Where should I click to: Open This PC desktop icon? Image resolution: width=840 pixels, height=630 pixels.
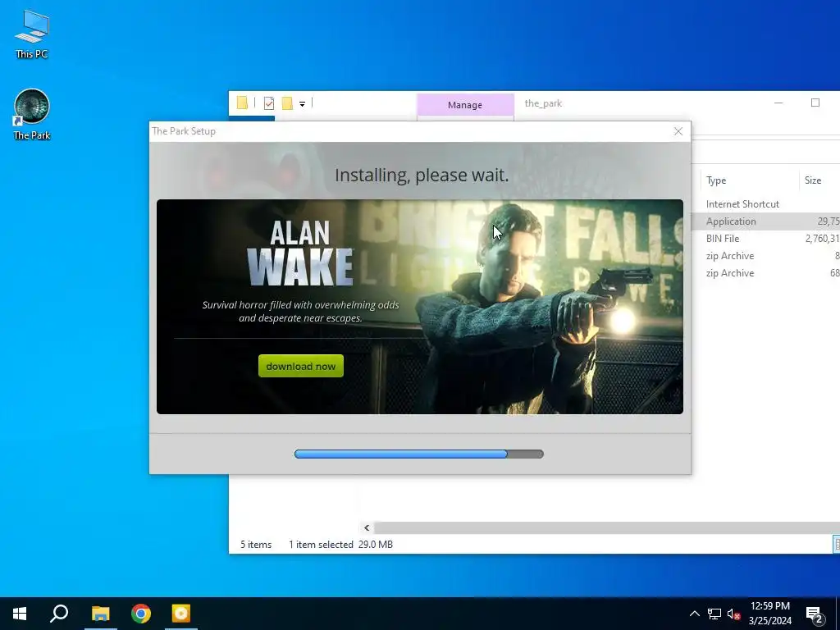coord(32,33)
